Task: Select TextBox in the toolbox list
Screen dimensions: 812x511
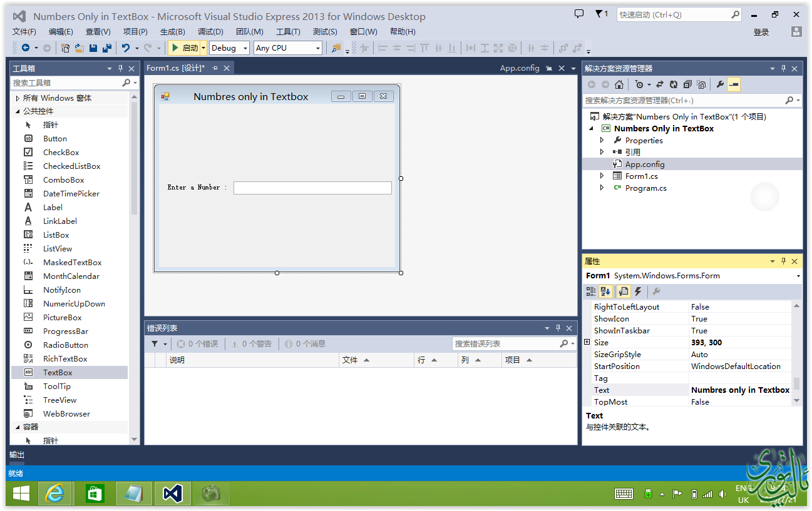Action: (x=58, y=373)
